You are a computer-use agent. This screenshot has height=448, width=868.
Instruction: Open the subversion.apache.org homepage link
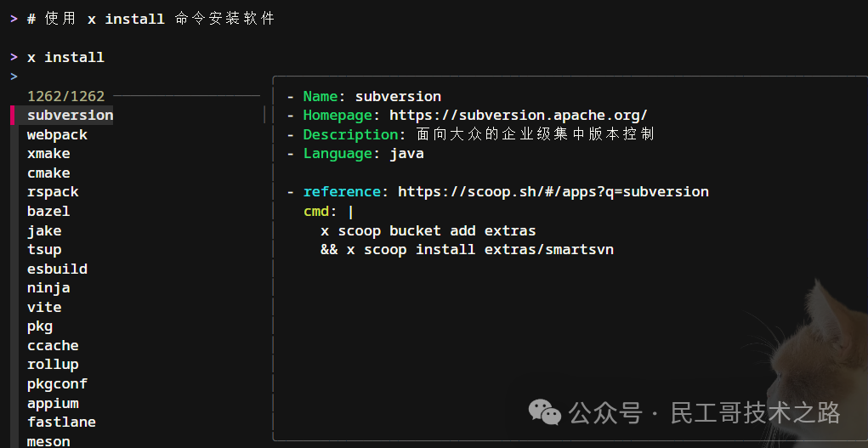click(518, 116)
